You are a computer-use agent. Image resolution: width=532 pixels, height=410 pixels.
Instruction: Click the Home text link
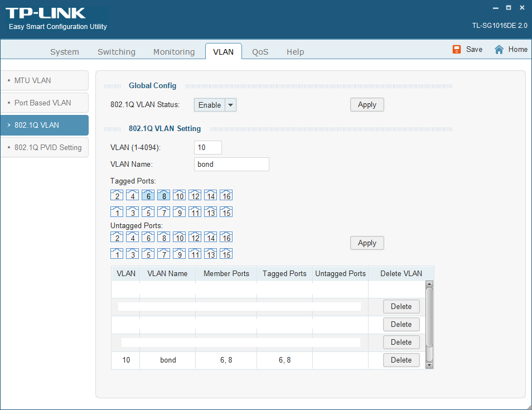(518, 50)
